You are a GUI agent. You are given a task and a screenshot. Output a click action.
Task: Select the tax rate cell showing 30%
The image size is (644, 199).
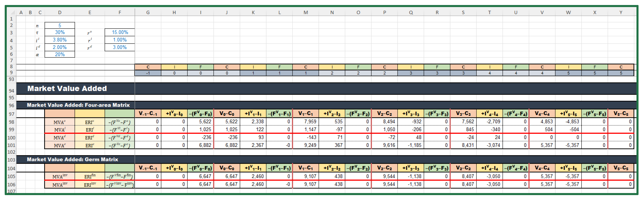click(59, 32)
